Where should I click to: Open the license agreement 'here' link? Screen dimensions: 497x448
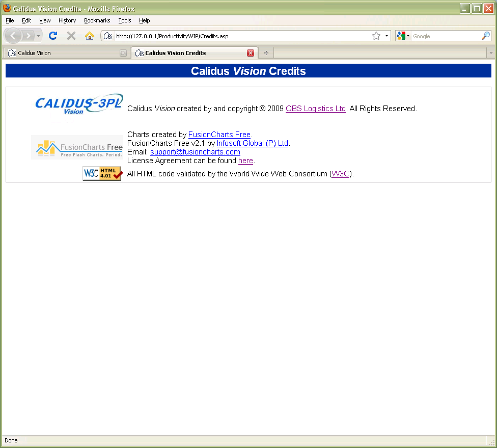pyautogui.click(x=245, y=161)
